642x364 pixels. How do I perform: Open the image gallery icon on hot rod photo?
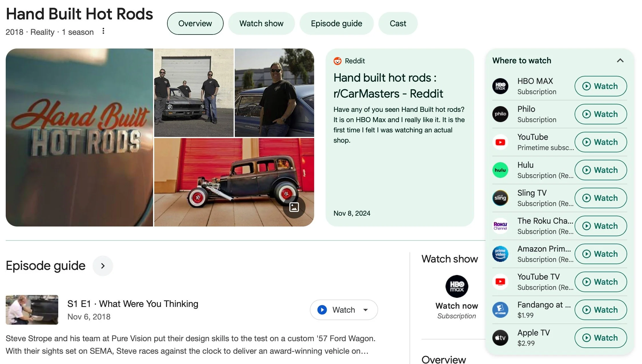coord(294,207)
